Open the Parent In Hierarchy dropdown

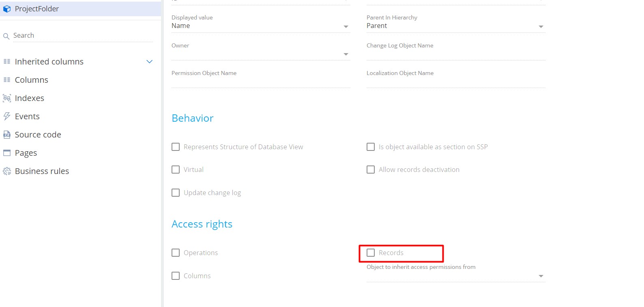[x=541, y=26]
